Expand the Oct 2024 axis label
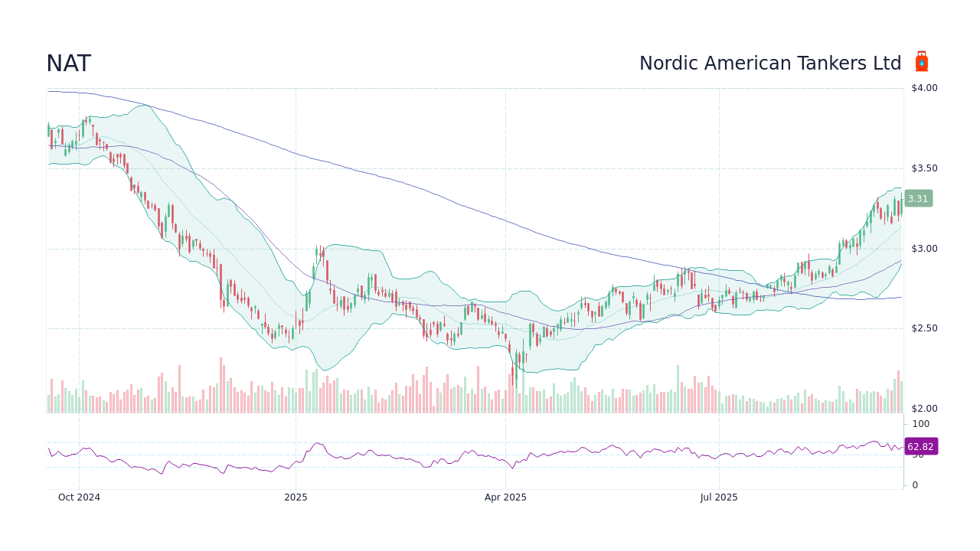The width and height of the screenshot is (980, 551). pos(80,497)
